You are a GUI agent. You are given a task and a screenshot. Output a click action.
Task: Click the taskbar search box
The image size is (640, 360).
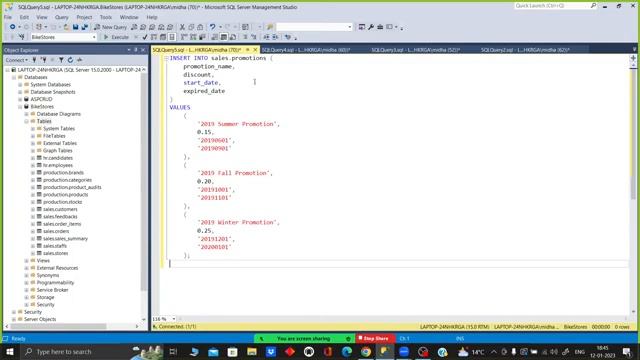[92, 351]
